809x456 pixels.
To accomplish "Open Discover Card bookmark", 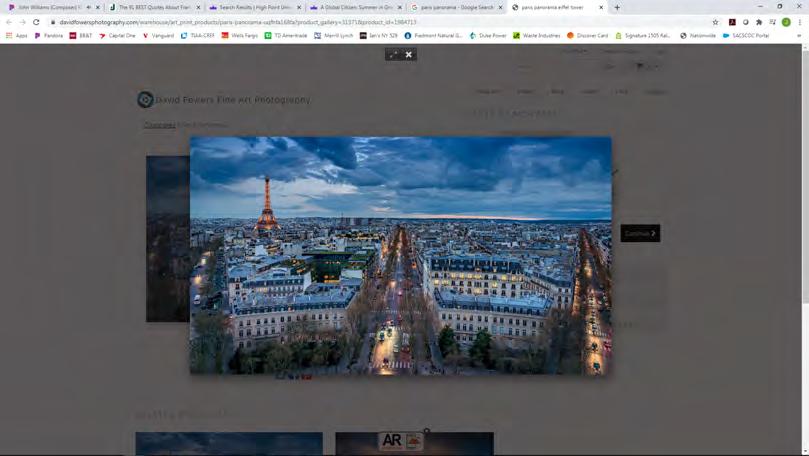I will (587, 36).
